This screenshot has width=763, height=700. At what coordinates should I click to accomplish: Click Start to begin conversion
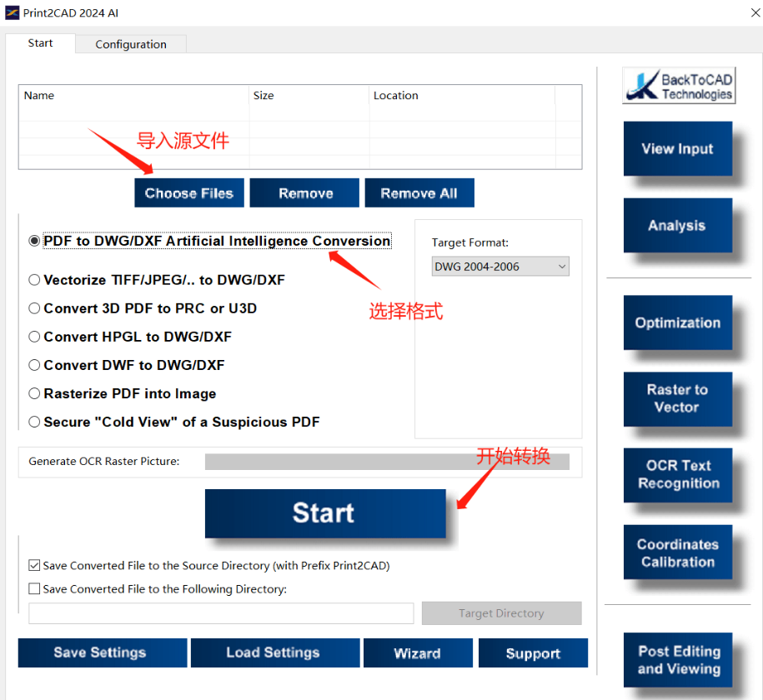click(325, 514)
